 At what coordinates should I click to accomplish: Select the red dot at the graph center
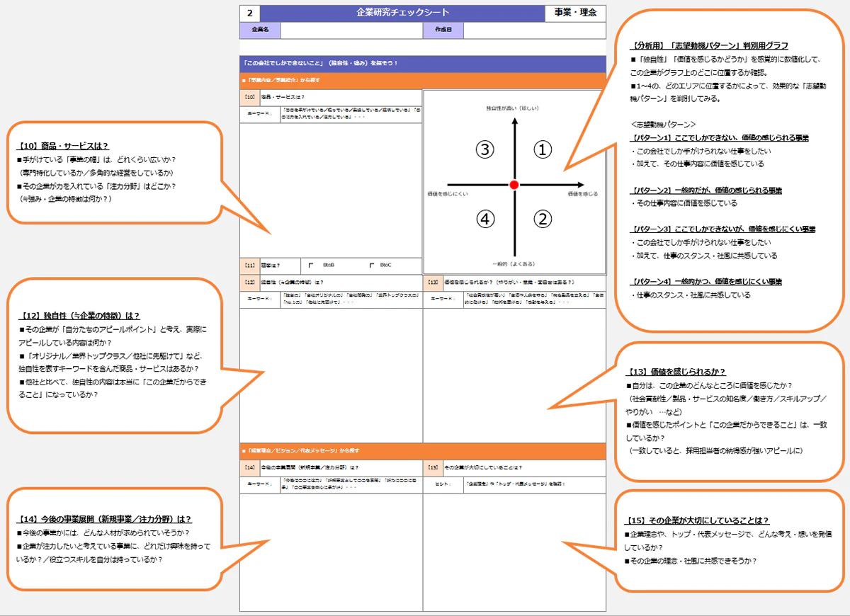pos(514,185)
